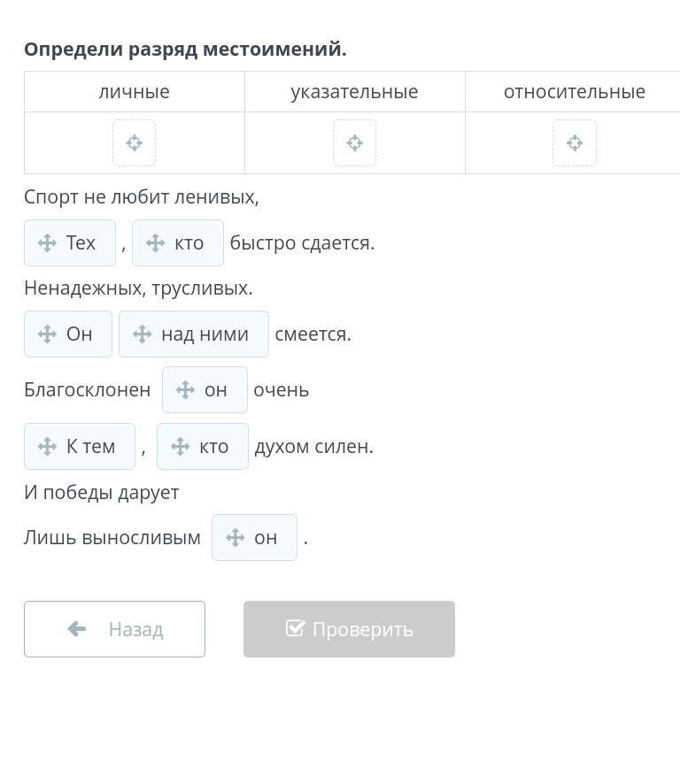This screenshot has width=680, height=784.
Task: Click the drop target under 'личные' column
Action: coord(134,142)
